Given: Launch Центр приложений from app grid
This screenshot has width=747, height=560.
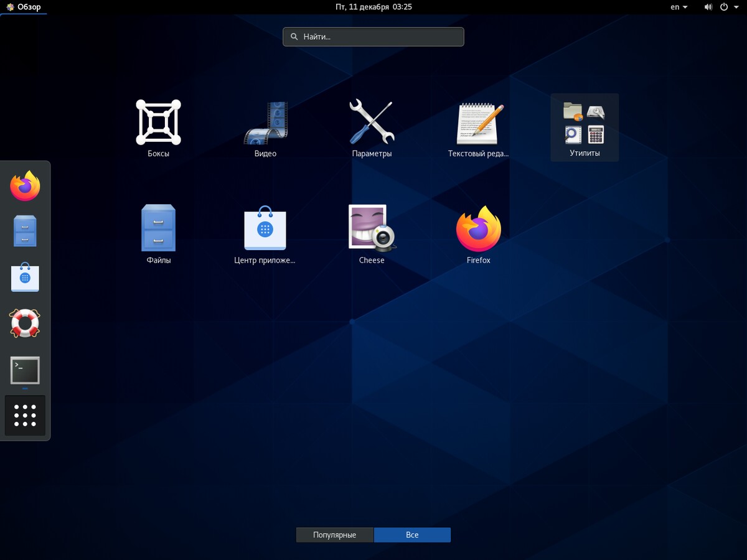Looking at the screenshot, I should click(x=265, y=235).
